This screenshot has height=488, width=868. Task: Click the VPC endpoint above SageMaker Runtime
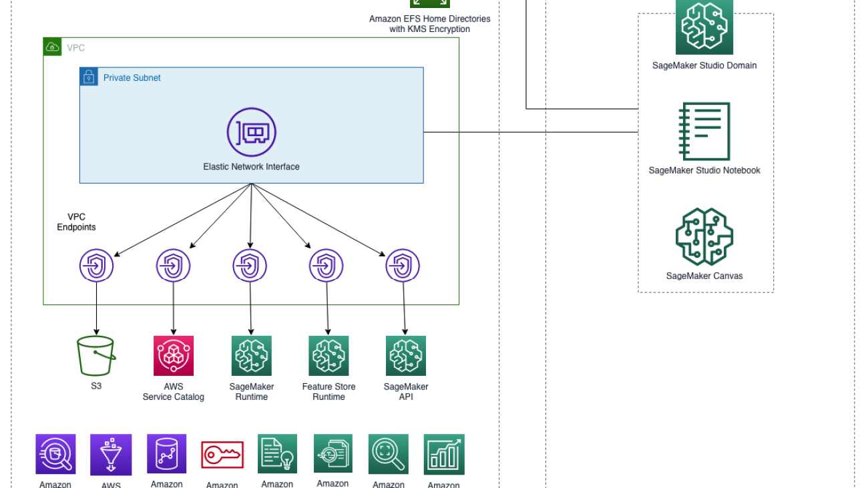tap(250, 266)
